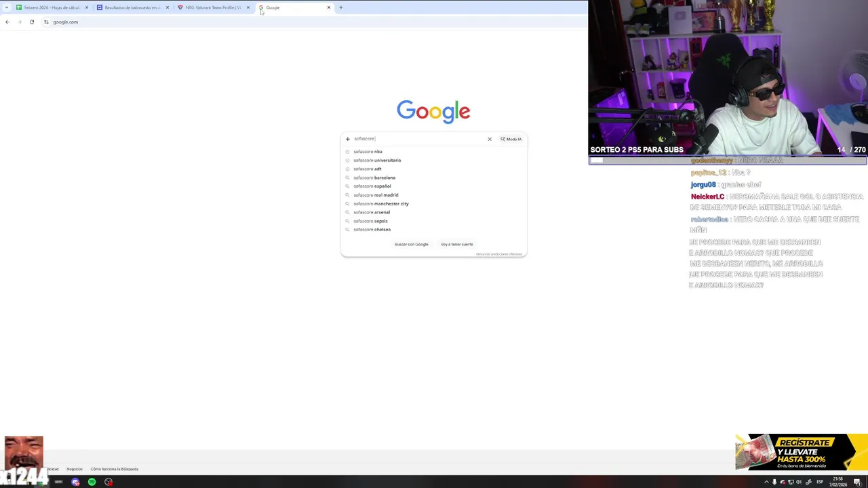
Task: Focus the search field containing sofascore
Action: [417, 139]
